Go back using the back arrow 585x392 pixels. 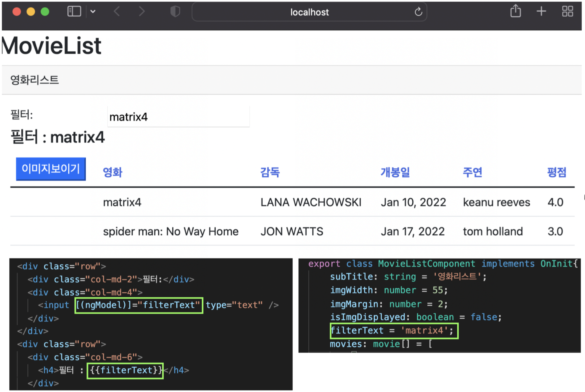pos(117,11)
